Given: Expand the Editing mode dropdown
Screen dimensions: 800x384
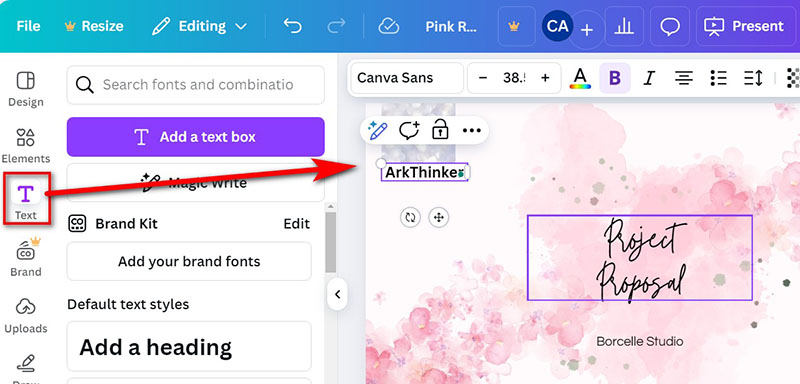Looking at the screenshot, I should coord(199,26).
